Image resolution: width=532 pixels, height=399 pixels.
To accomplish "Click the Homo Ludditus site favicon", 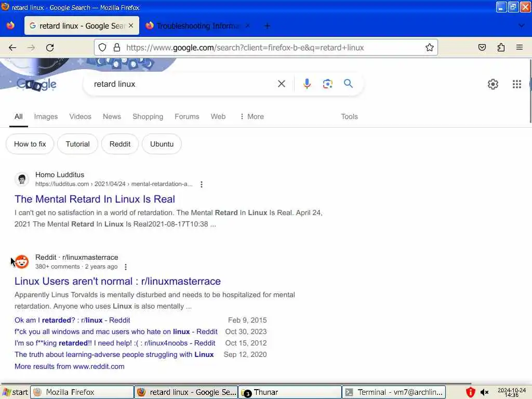I will click(22, 179).
